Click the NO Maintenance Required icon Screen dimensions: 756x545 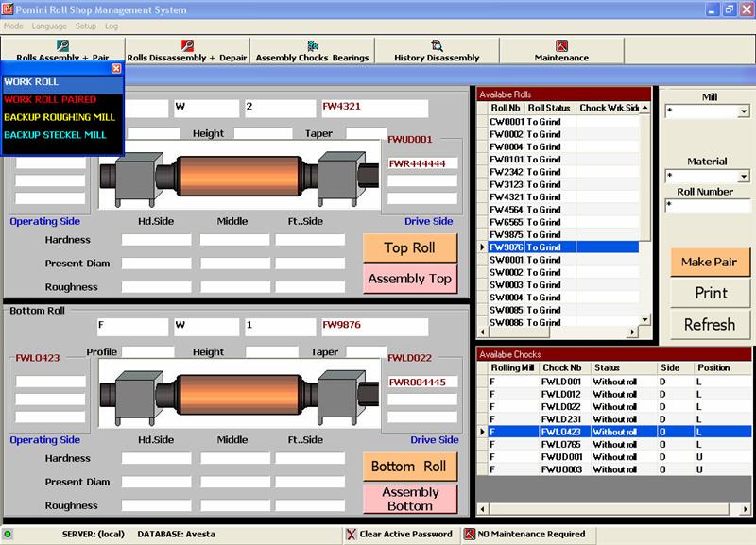pyautogui.click(x=469, y=534)
